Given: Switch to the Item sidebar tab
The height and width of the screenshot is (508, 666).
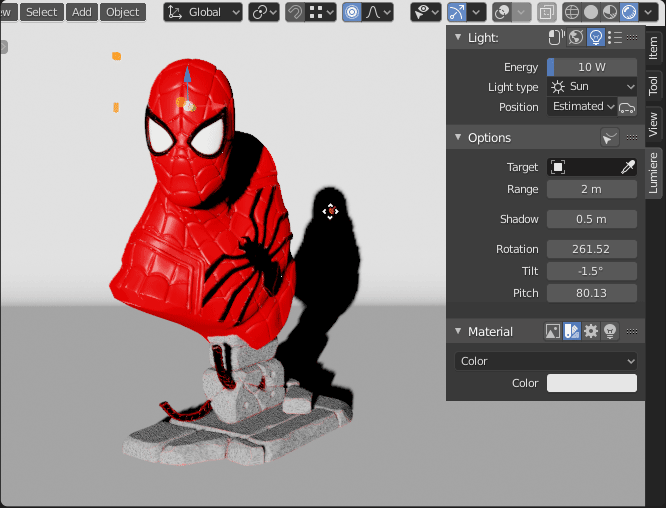Looking at the screenshot, I should [x=654, y=48].
